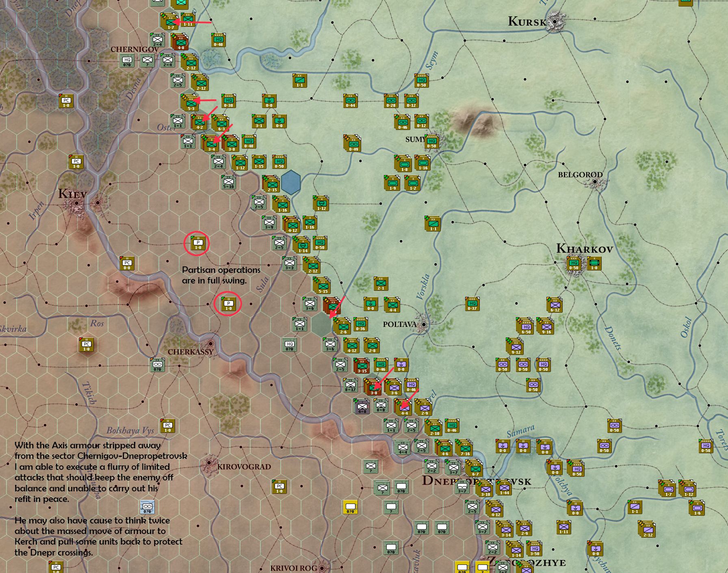
Task: Click the Belgorod city dot
Action: (x=595, y=182)
